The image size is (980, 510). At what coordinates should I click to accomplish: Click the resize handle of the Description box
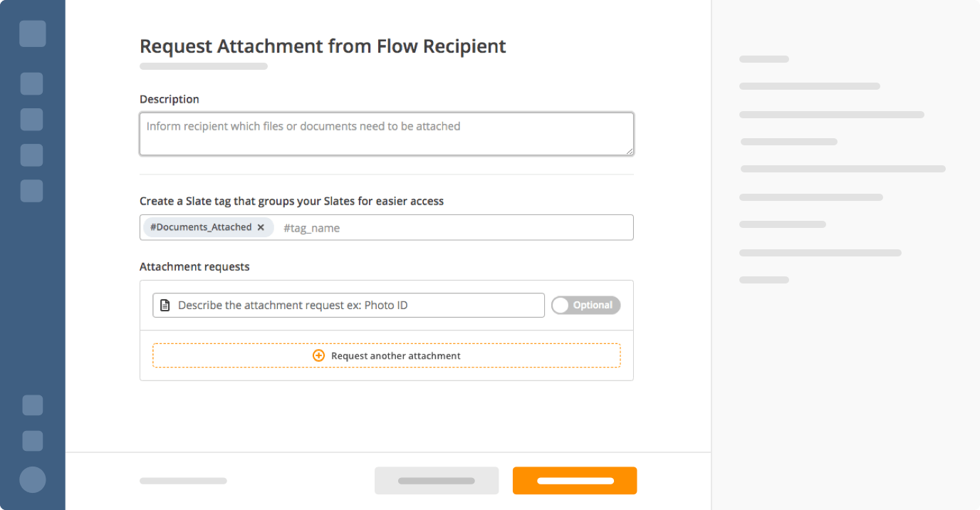click(x=630, y=151)
